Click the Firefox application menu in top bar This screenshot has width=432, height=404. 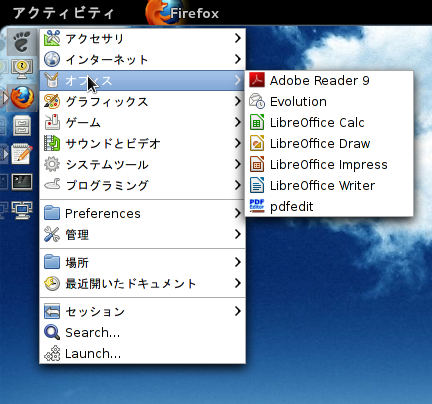[182, 13]
